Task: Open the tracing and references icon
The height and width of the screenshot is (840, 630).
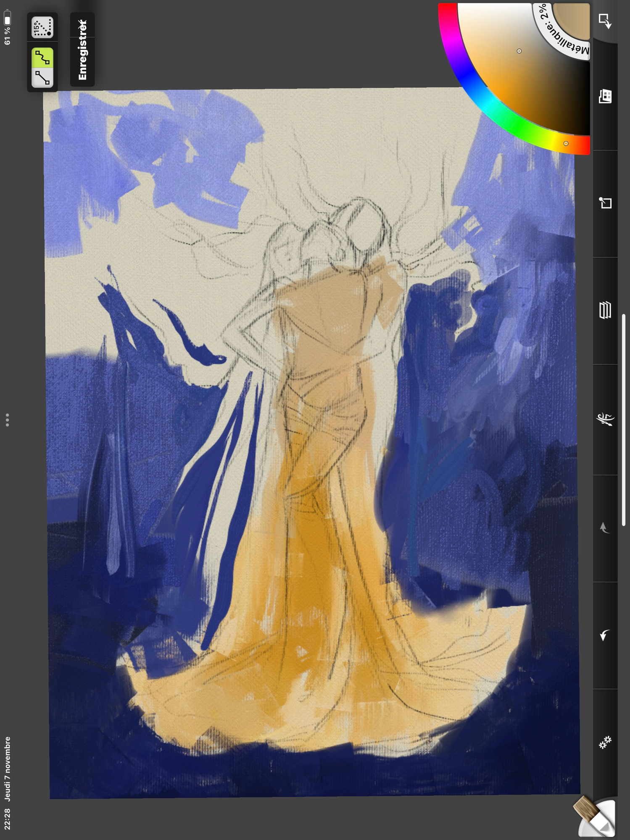Action: coord(605,203)
